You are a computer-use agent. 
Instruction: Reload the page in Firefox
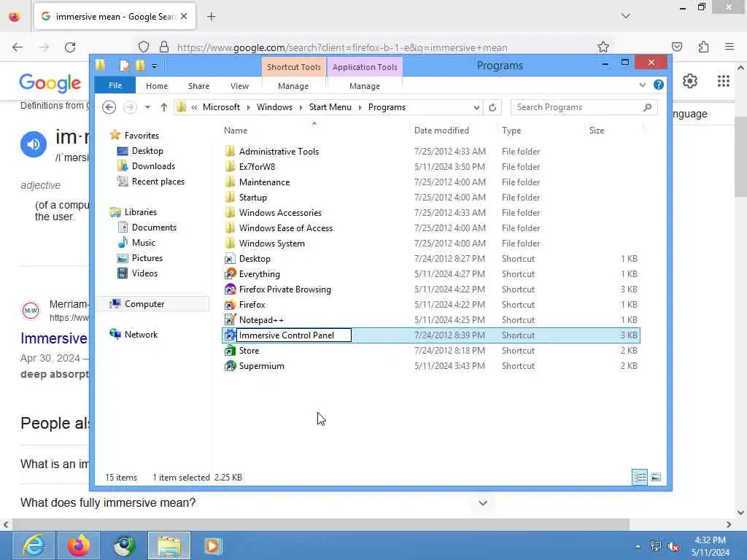(x=70, y=47)
